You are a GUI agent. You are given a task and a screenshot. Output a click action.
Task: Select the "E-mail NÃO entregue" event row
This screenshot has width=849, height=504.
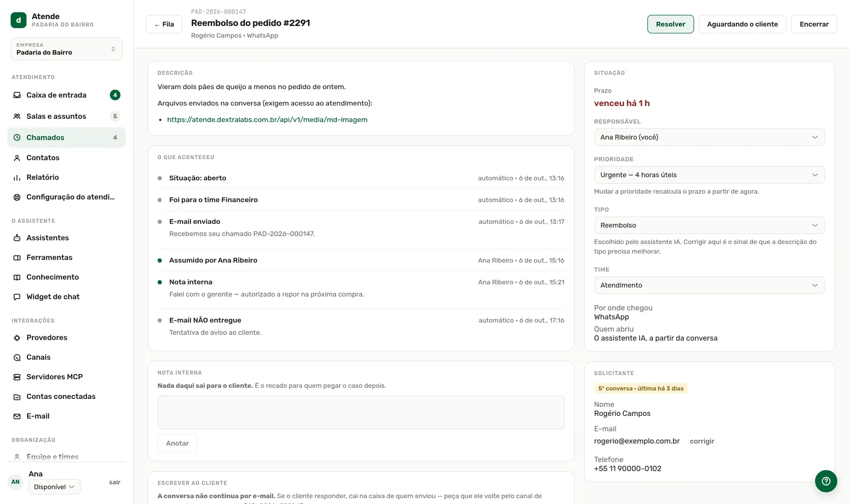[361, 326]
